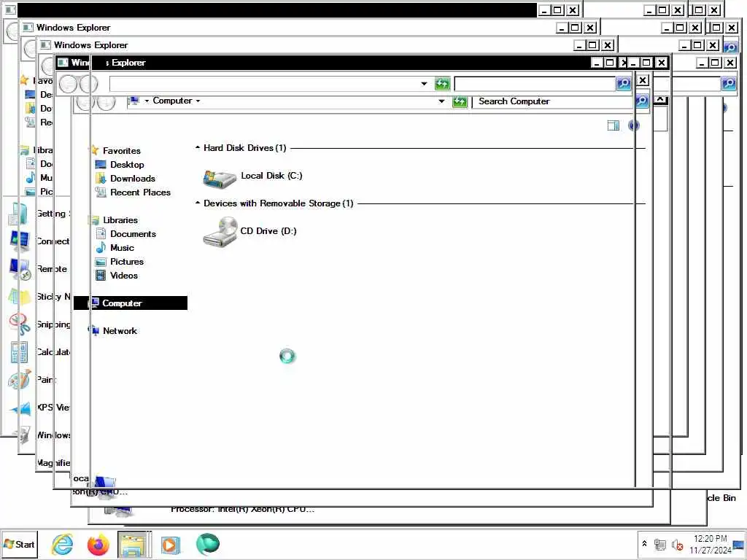Click Windows Explorer taskbar button

(x=134, y=544)
